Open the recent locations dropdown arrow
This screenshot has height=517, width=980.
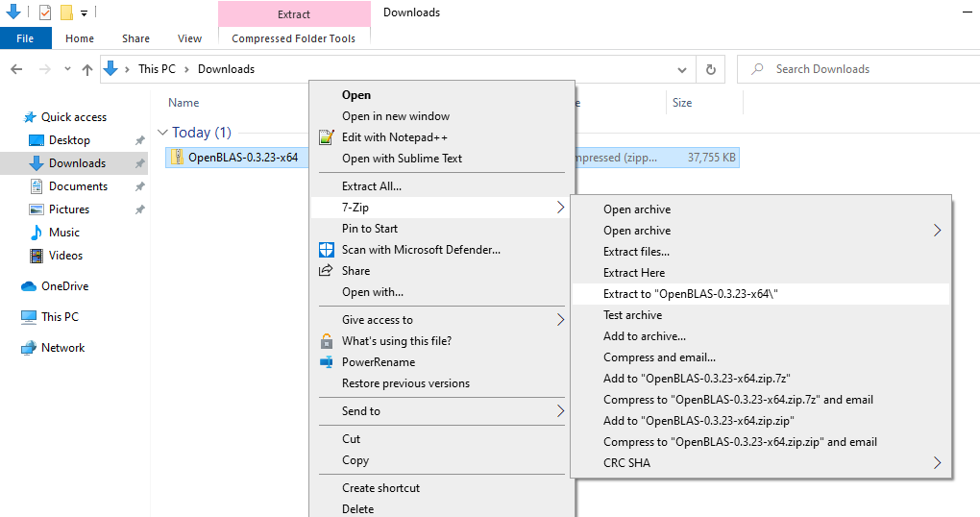(67, 69)
